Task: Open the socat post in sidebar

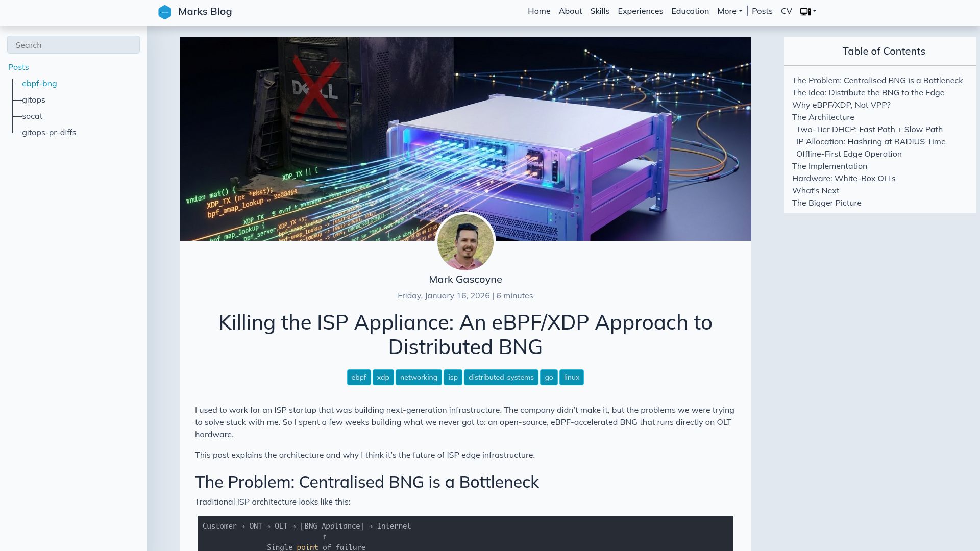Action: (x=32, y=116)
